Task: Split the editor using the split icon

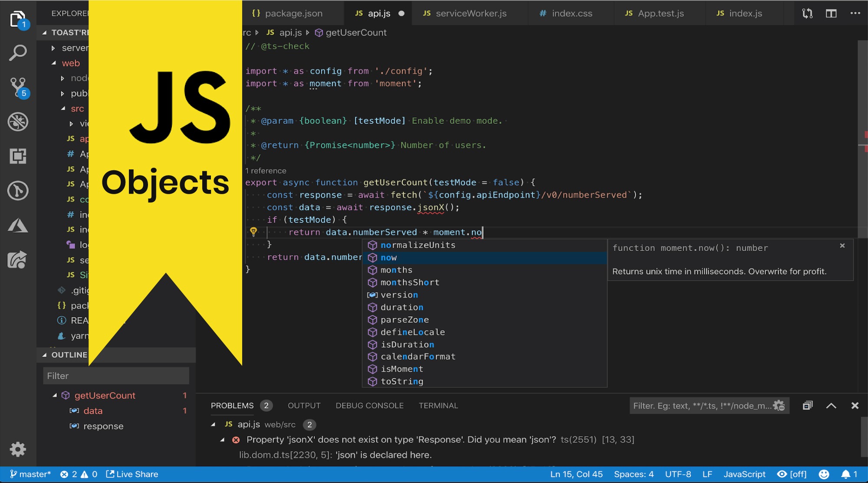Action: [x=830, y=13]
